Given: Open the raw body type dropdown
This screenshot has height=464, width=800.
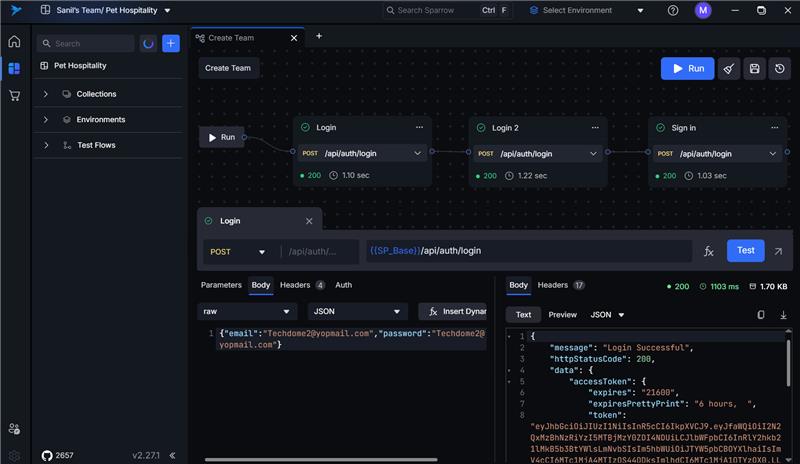Looking at the screenshot, I should (246, 311).
